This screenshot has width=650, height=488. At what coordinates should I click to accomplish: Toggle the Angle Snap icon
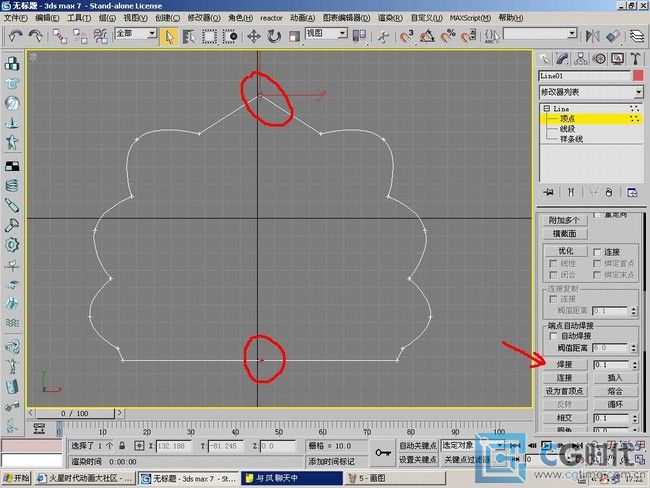coord(427,36)
